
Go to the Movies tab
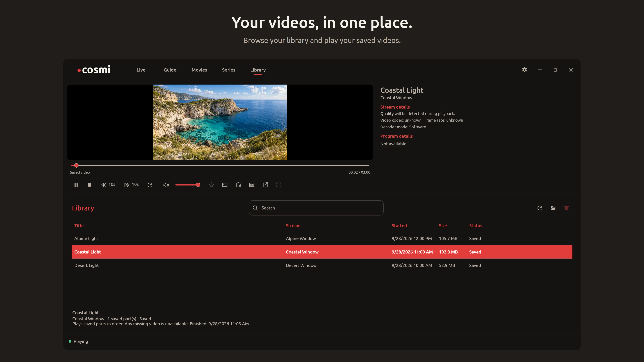[x=199, y=70]
